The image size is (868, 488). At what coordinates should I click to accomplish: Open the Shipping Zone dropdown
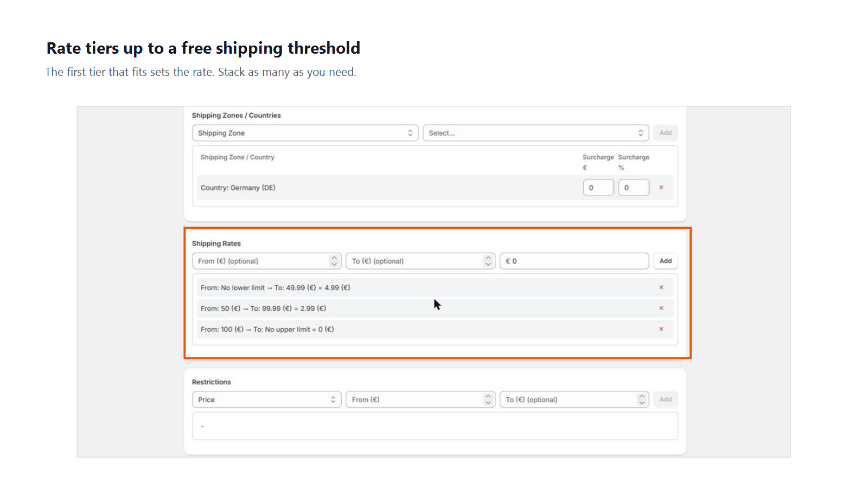tap(305, 133)
